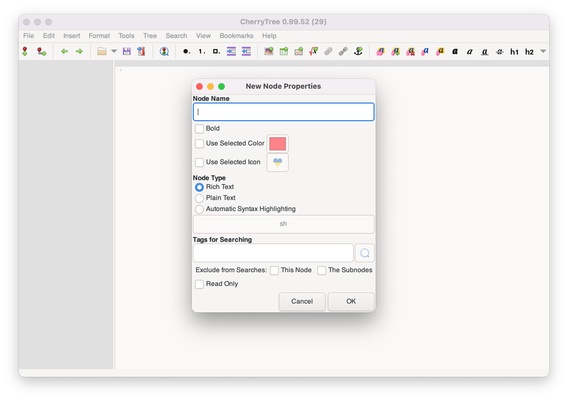Image resolution: width=568 pixels, height=400 pixels.
Task: Click the Save floppy disk icon
Action: tap(126, 51)
